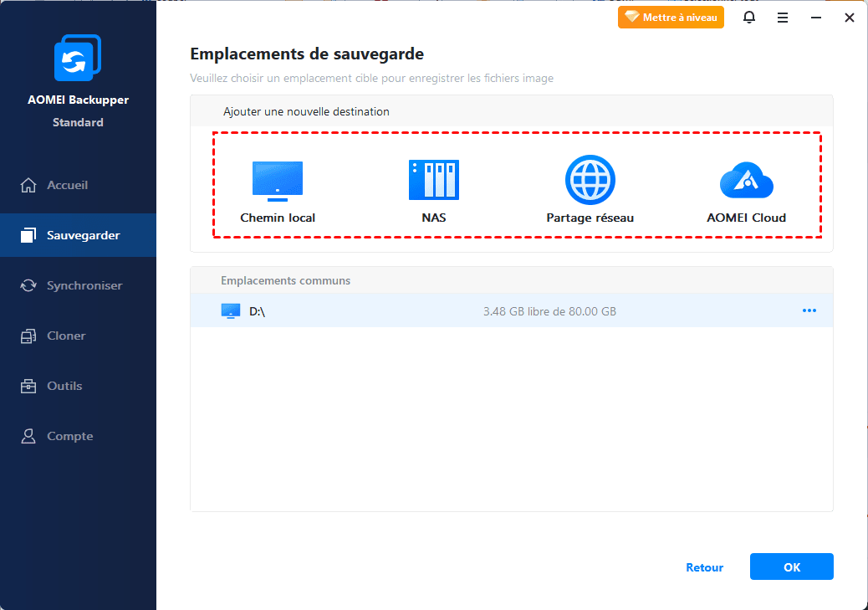The height and width of the screenshot is (610, 868).
Task: Click the Cloner sidebar icon
Action: (28, 336)
